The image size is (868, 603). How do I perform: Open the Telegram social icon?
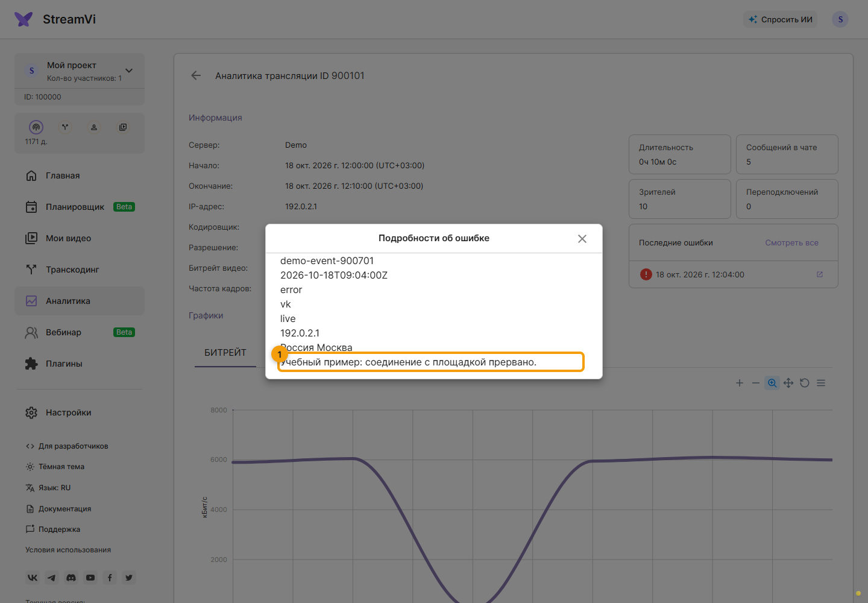pyautogui.click(x=52, y=578)
